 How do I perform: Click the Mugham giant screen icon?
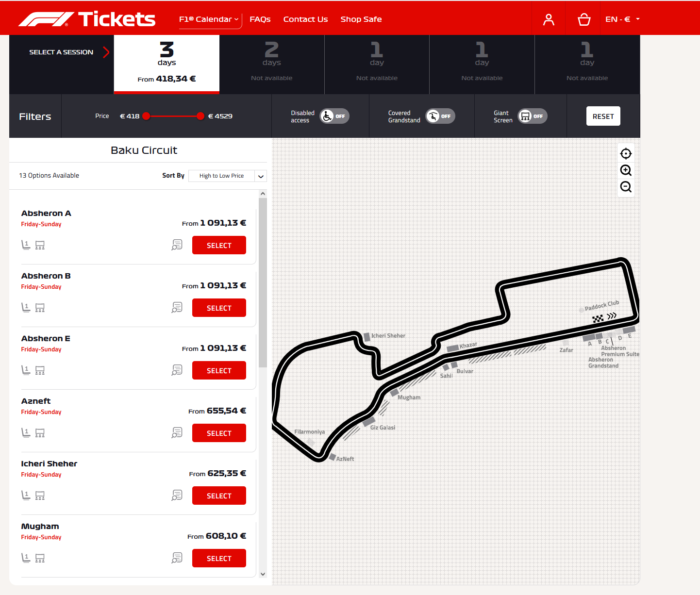pos(40,558)
